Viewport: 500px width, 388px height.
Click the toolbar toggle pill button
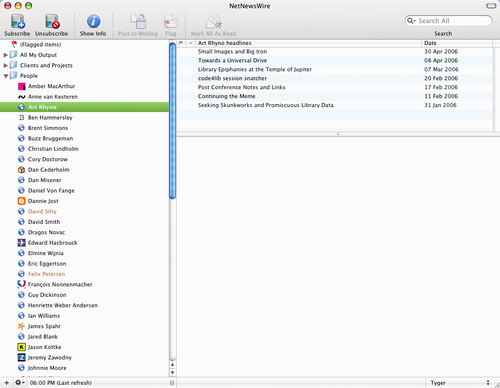[x=491, y=6]
